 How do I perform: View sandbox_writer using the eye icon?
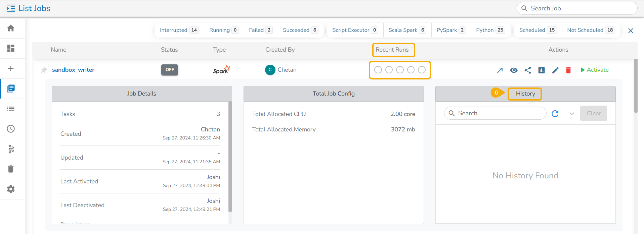pos(514,70)
